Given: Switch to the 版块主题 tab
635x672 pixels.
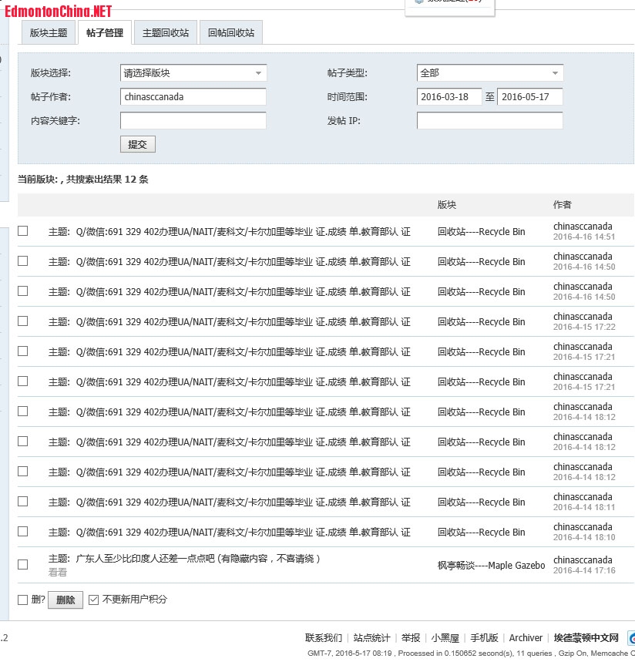Looking at the screenshot, I should click(x=48, y=33).
